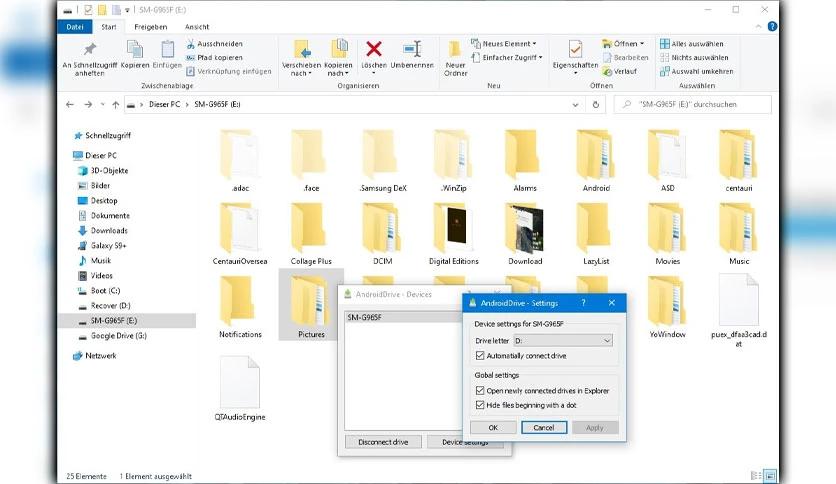The height and width of the screenshot is (484, 836).
Task: Select the puex_dfaa3cad.dat file
Action: point(738,310)
